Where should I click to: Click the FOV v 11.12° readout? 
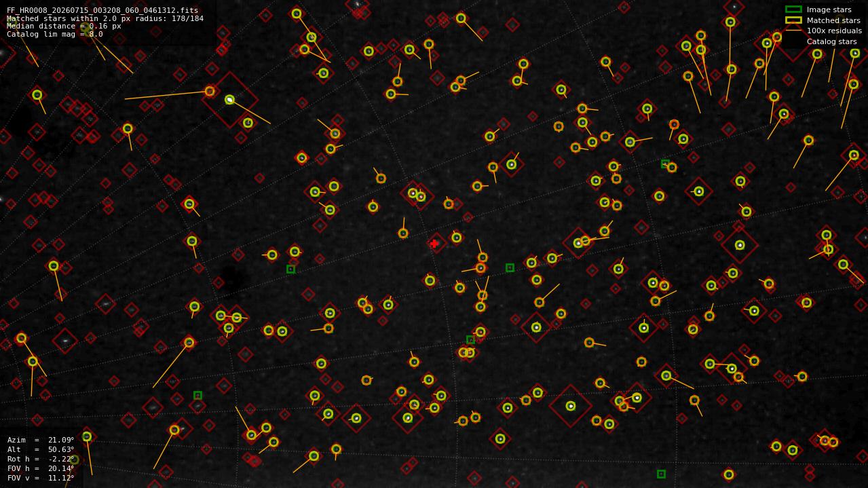click(x=41, y=478)
